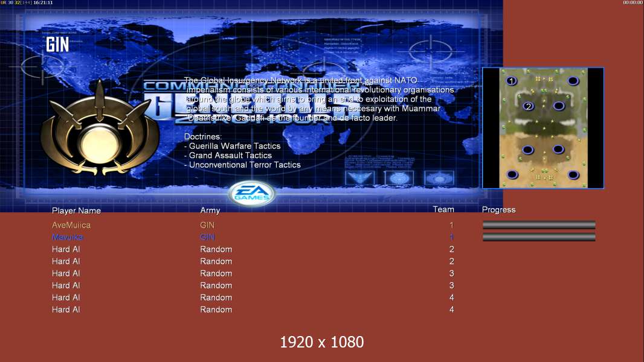Click the Global Insurgency Network description paragraph

(x=319, y=99)
